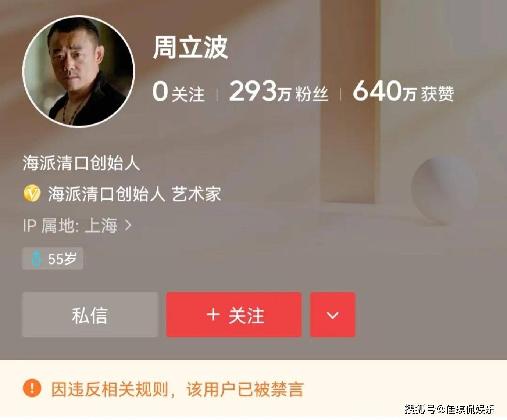The width and height of the screenshot is (507, 420).
Task: Tap the plus sign in follow button
Action: (213, 315)
